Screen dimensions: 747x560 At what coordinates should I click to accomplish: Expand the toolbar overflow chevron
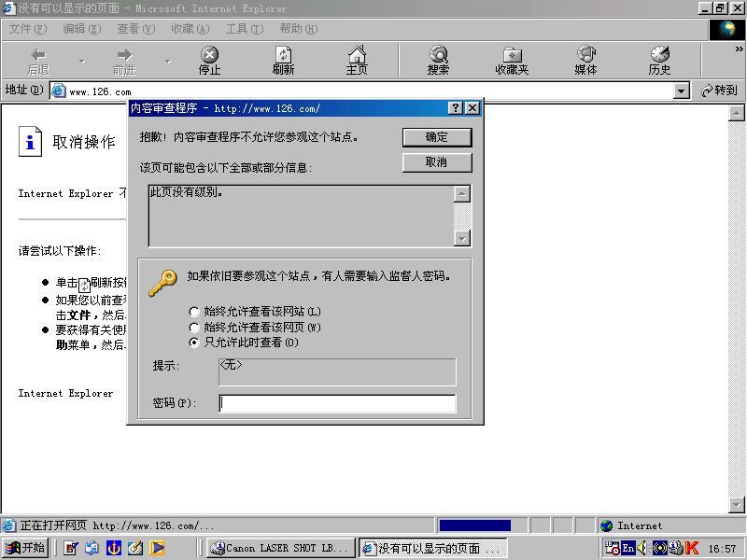(x=739, y=49)
